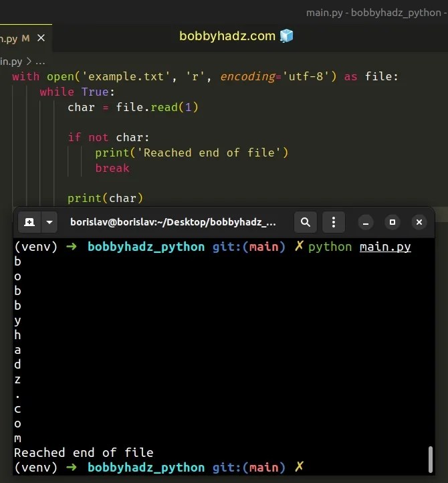448x483 pixels.
Task: Click 'print(char)' line in editor
Action: click(x=105, y=198)
